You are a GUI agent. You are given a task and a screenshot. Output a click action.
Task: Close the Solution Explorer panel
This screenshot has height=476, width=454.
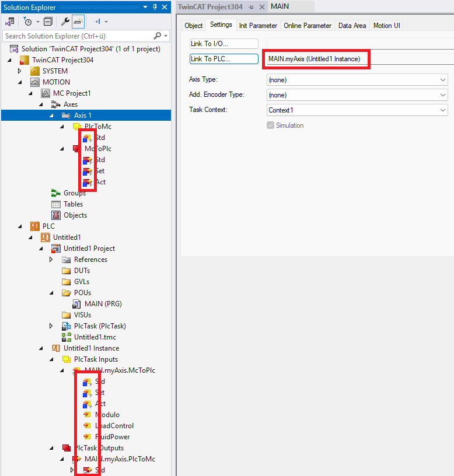tap(165, 7)
